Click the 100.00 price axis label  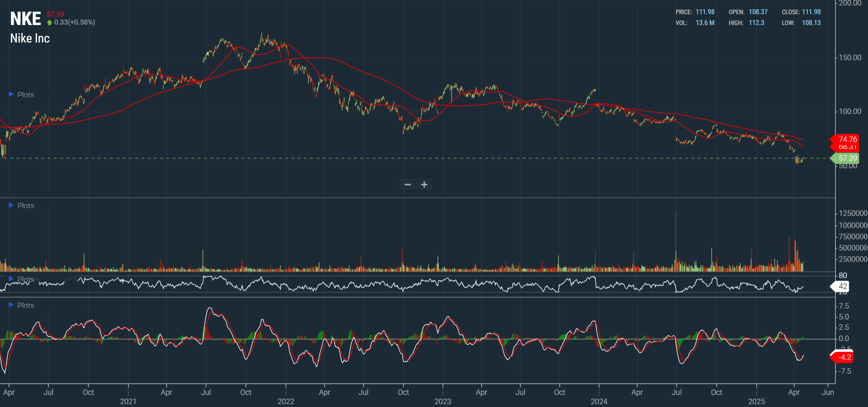pos(850,111)
